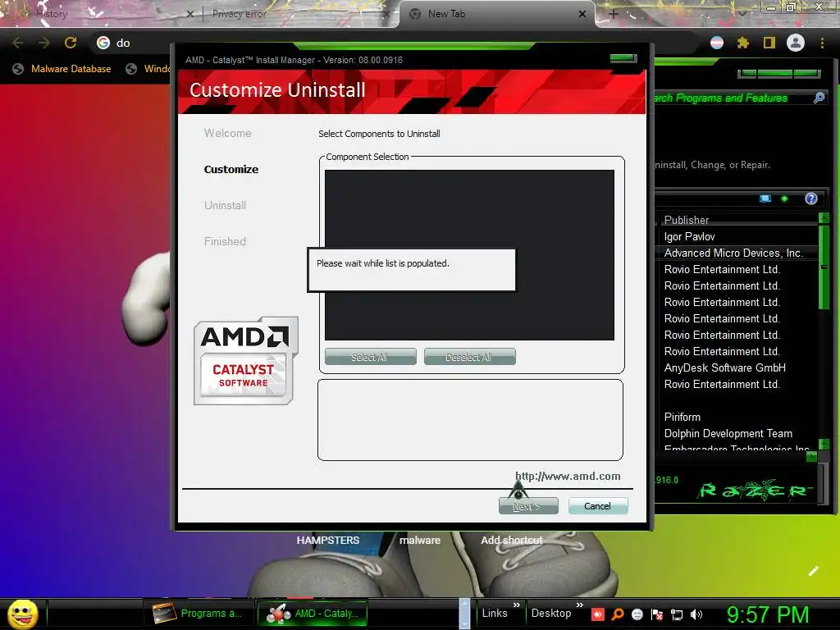Click the Google icon in the address bar

pyautogui.click(x=103, y=43)
